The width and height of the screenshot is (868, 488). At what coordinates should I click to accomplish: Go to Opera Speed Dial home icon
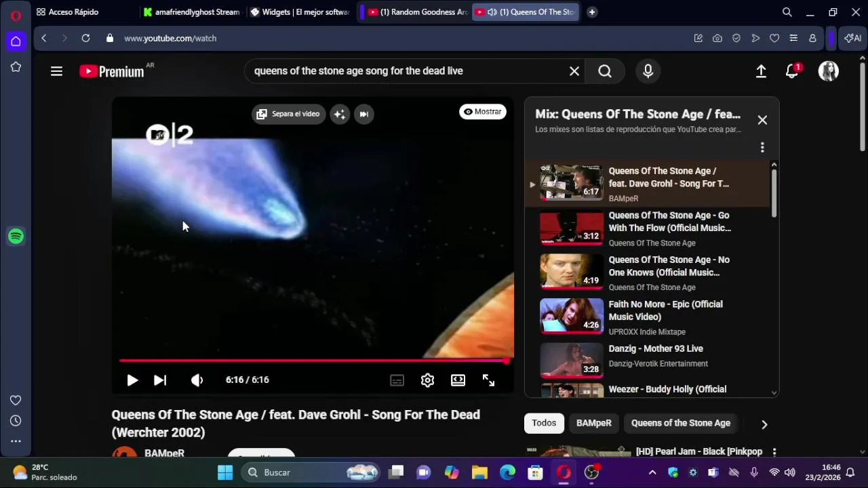[16, 41]
